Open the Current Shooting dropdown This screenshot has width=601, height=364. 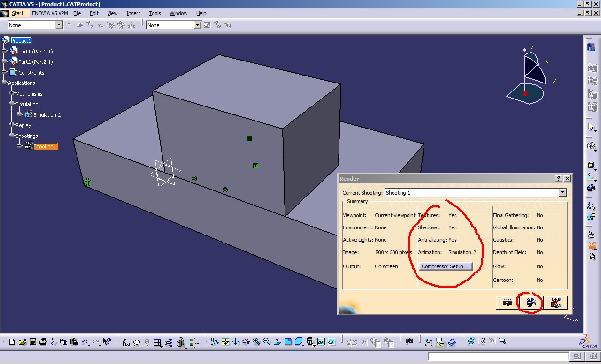(x=562, y=193)
